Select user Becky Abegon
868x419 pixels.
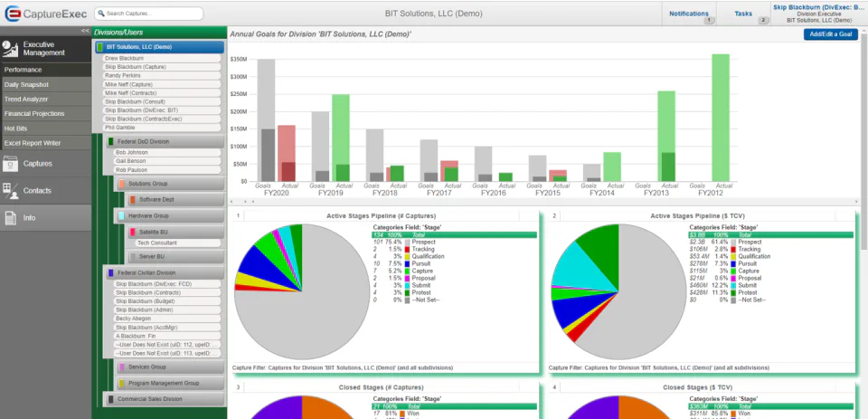click(x=167, y=319)
